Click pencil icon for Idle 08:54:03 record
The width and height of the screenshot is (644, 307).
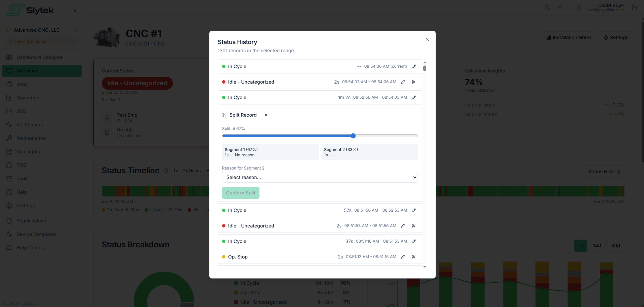coord(403,82)
